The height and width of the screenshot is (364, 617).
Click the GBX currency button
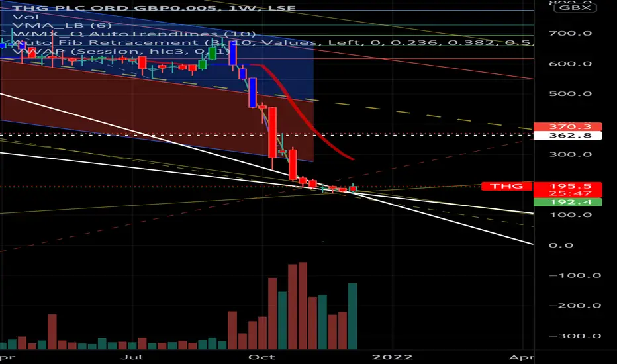(x=575, y=7)
